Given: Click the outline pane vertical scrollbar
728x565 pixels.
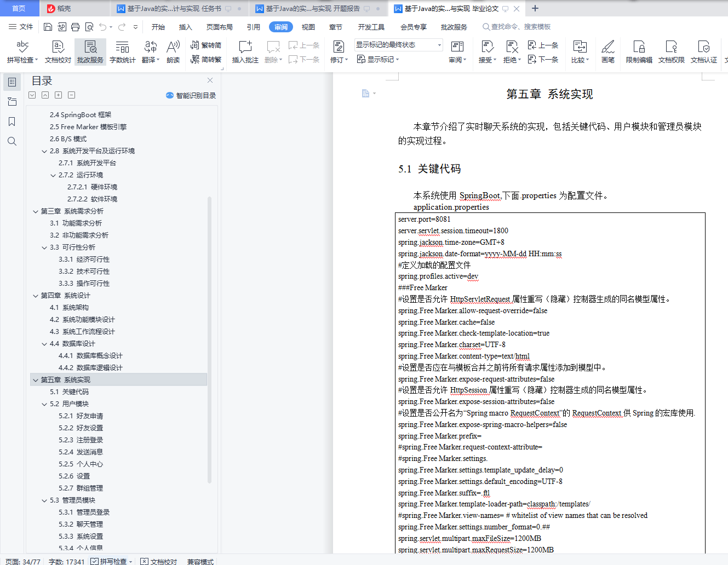Looking at the screenshot, I should pos(209,339).
